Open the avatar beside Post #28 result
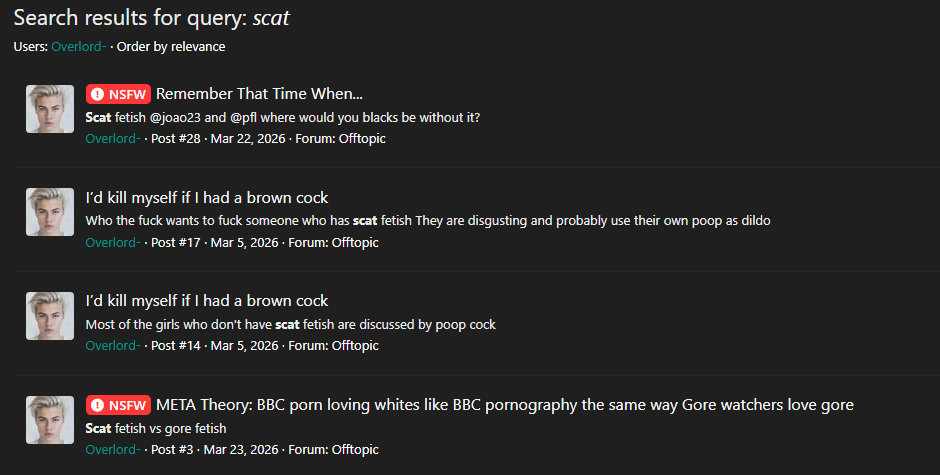Viewport: 940px width, 475px height. pos(50,109)
